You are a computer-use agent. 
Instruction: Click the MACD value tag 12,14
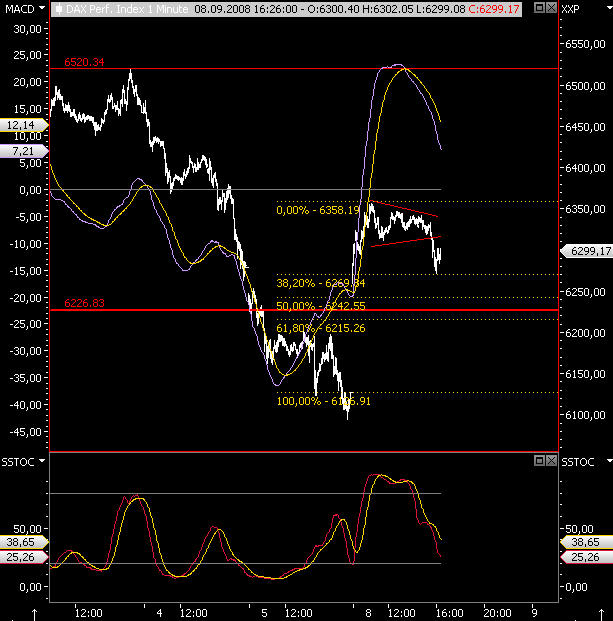pos(24,125)
